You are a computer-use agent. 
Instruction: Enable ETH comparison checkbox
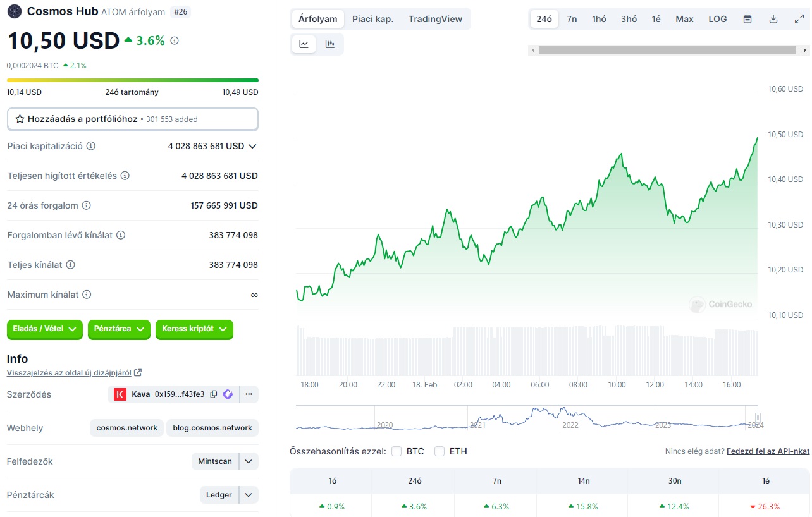coord(440,451)
